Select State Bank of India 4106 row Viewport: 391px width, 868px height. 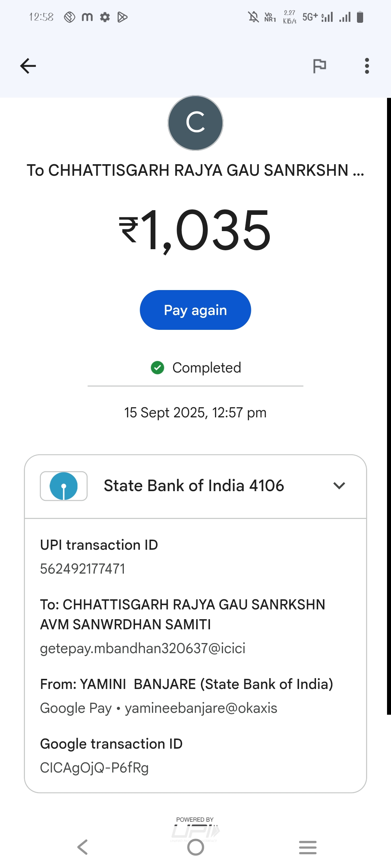(194, 486)
